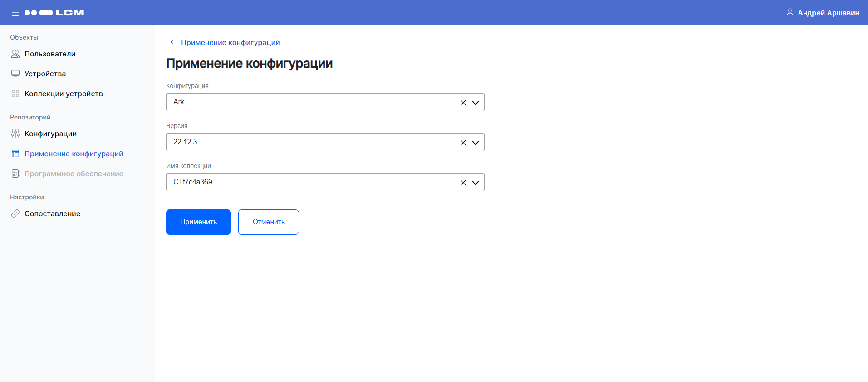Click the Пользователи sidebar icon

15,54
